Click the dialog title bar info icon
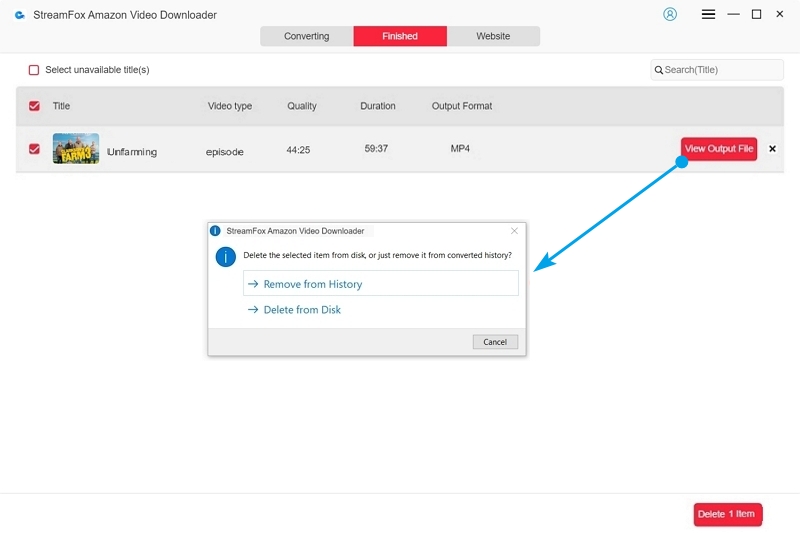This screenshot has height=533, width=800. 215,231
